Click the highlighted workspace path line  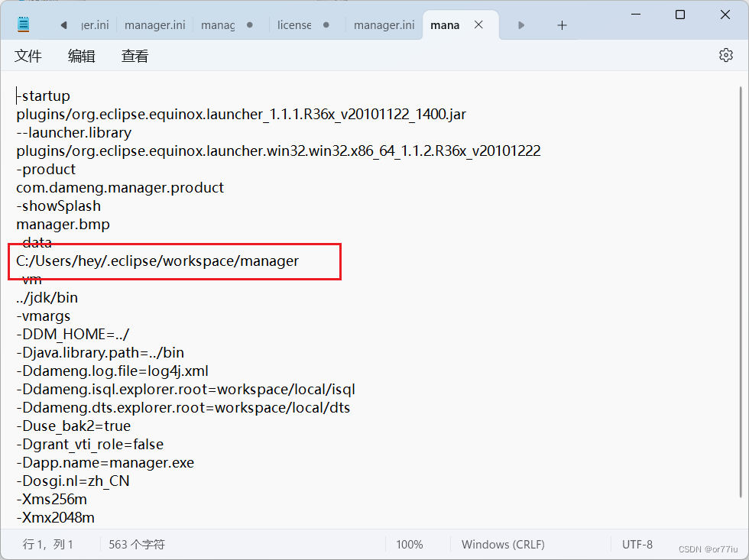click(157, 261)
